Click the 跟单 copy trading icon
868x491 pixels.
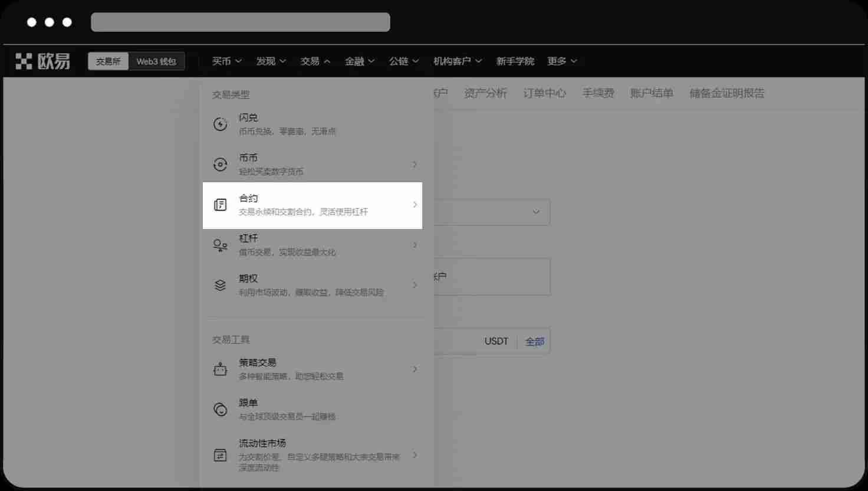pos(220,409)
